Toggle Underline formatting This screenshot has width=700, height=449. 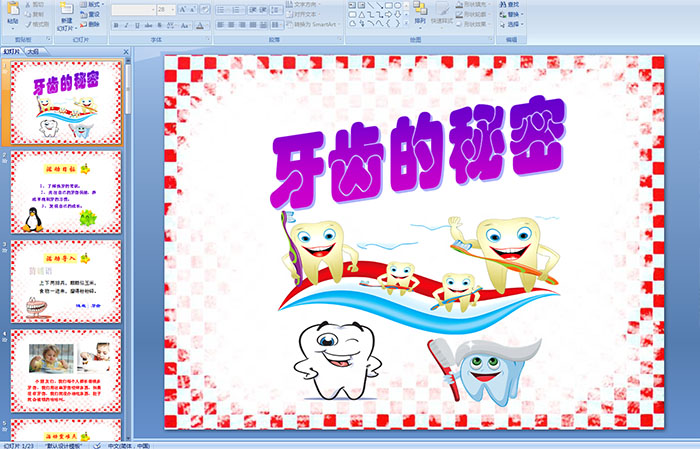[x=137, y=25]
